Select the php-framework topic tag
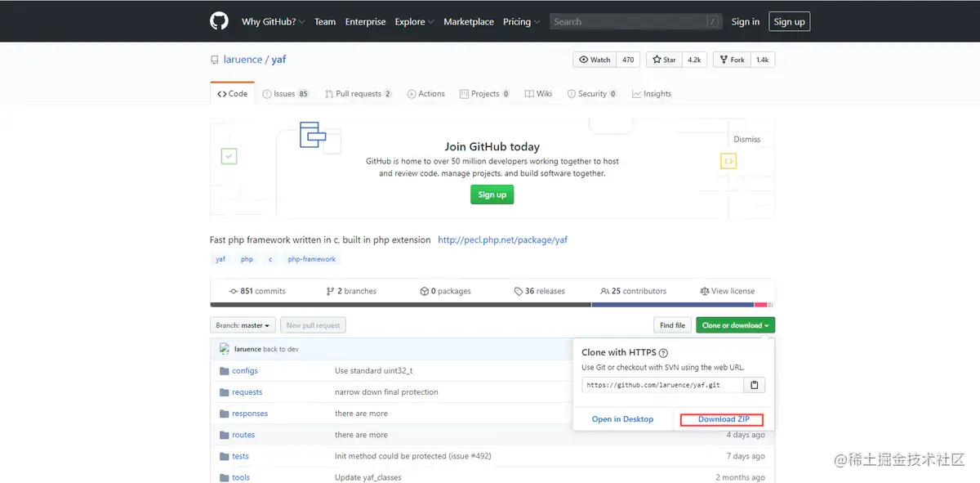Screen dimensions: 980x483 coord(312,259)
